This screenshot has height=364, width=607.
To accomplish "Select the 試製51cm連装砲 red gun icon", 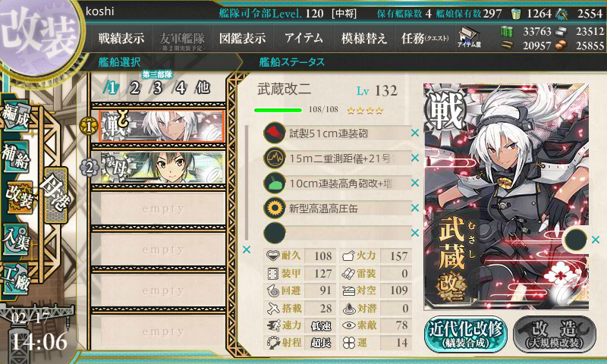I will click(275, 133).
